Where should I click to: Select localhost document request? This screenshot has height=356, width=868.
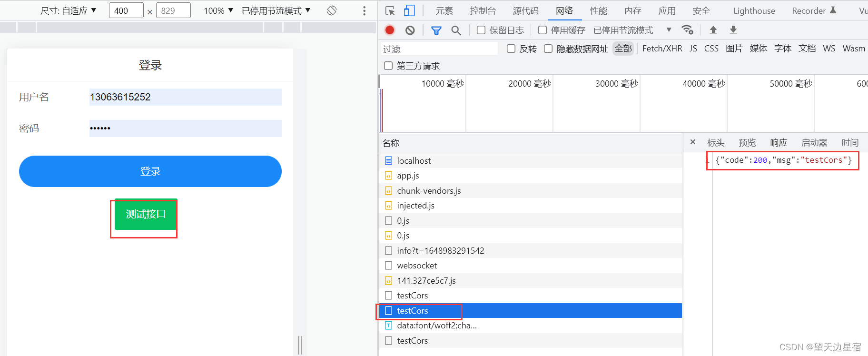tap(530, 161)
